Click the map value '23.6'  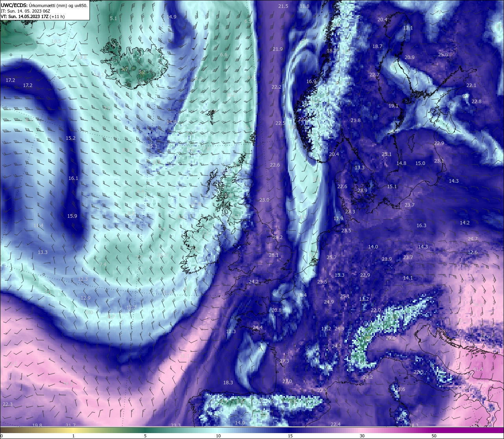tap(400, 389)
